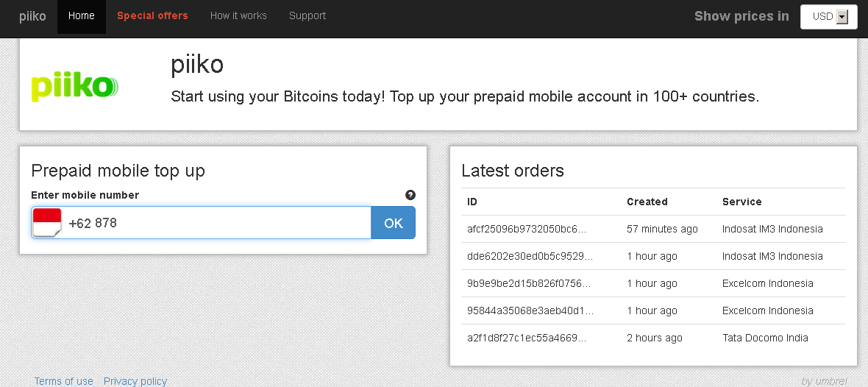Focus the mobile number input field

coord(217,223)
